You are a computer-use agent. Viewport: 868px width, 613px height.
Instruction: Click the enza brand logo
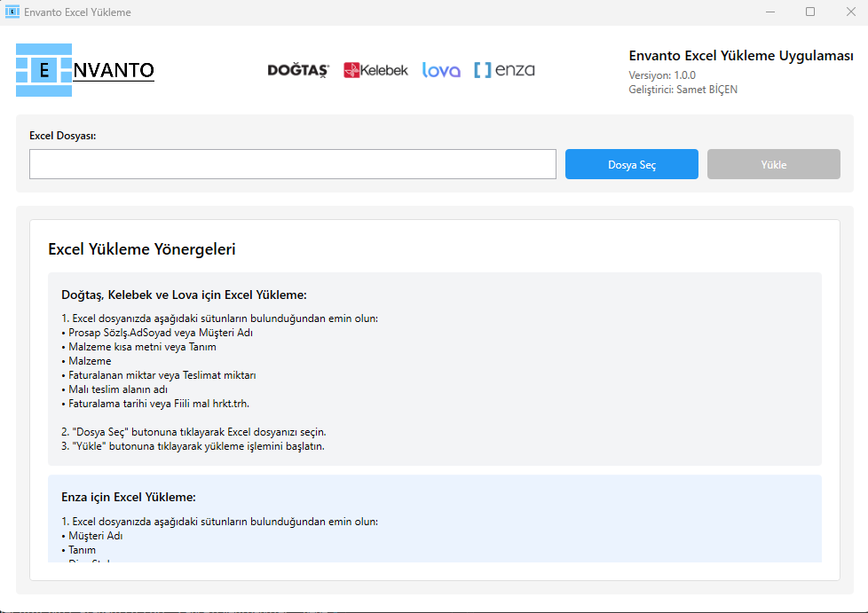click(504, 70)
